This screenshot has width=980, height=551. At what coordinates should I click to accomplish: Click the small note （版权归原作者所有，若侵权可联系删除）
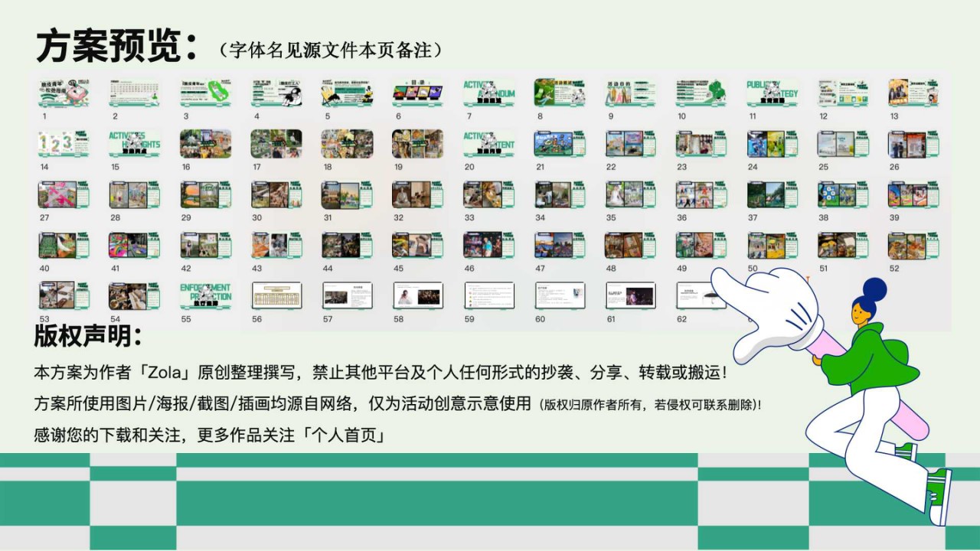[651, 404]
